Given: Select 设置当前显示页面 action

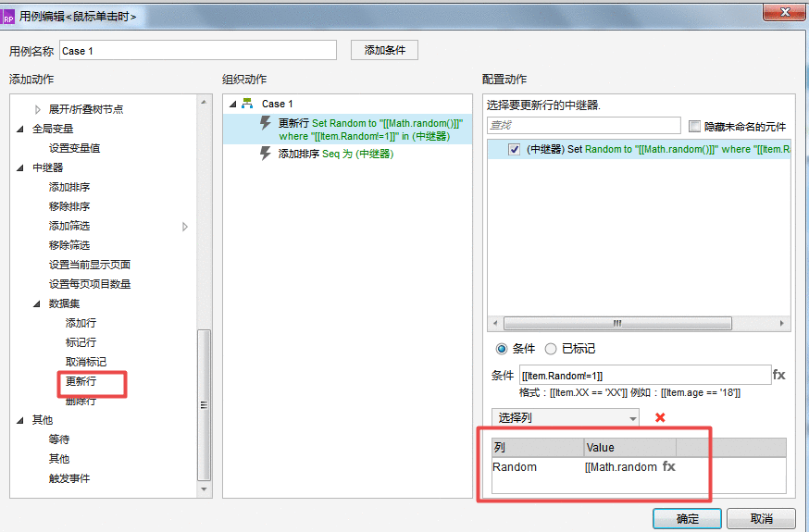Looking at the screenshot, I should tap(90, 265).
